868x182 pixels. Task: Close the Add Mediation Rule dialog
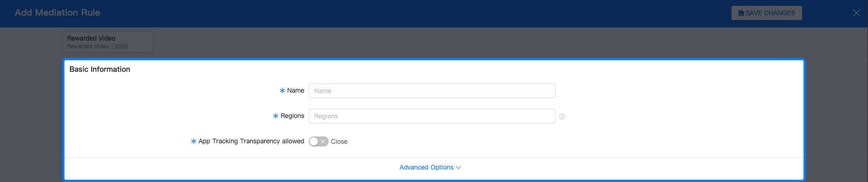[x=856, y=13]
